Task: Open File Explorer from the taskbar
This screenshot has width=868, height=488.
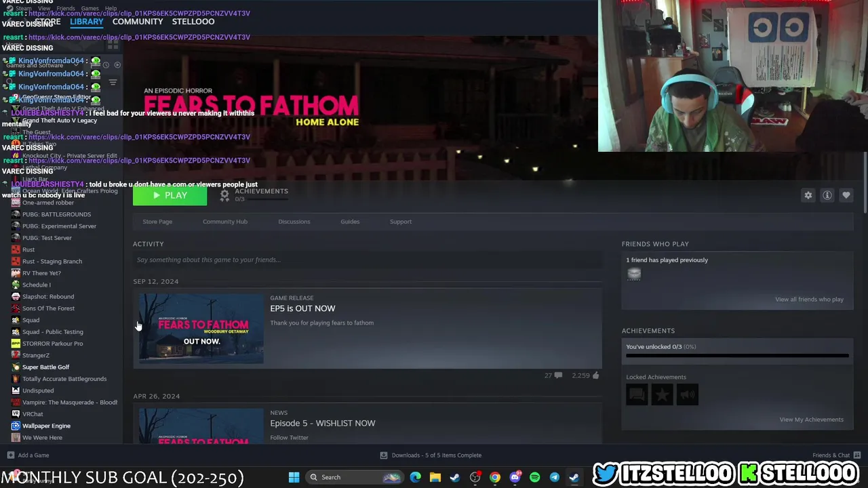Action: (435, 477)
